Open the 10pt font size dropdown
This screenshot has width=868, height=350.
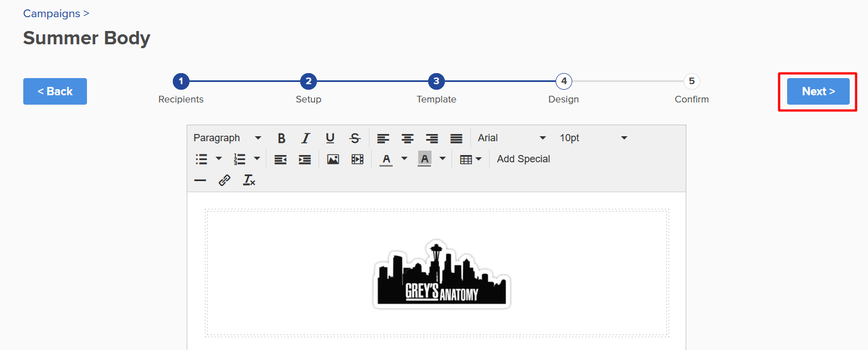[x=594, y=138]
